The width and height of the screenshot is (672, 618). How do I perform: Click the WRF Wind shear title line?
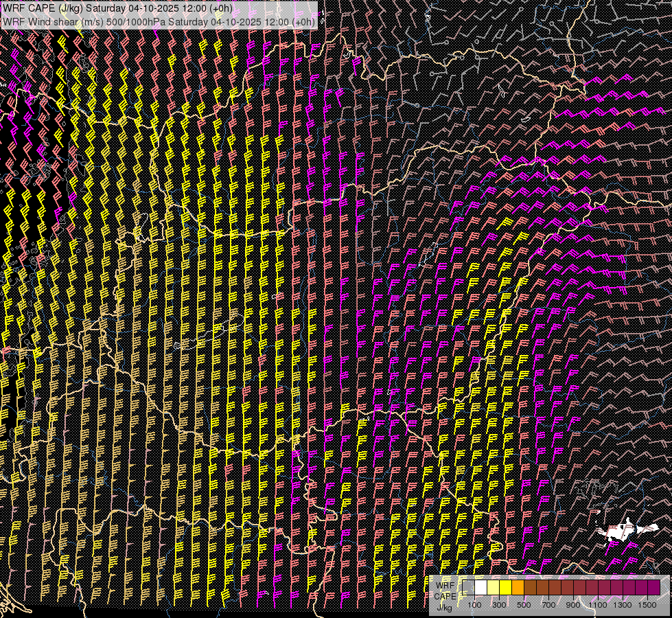[x=159, y=21]
